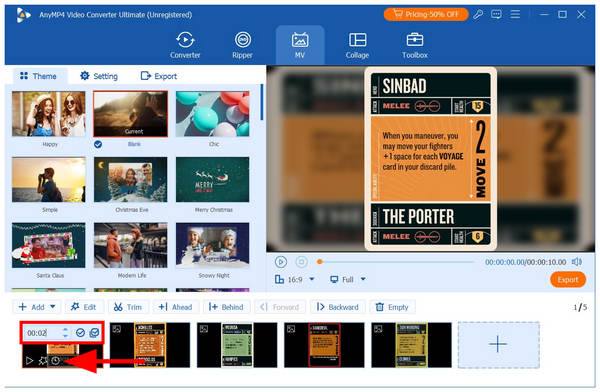Open the Toolbox module
The width and height of the screenshot is (600, 392).
click(415, 45)
